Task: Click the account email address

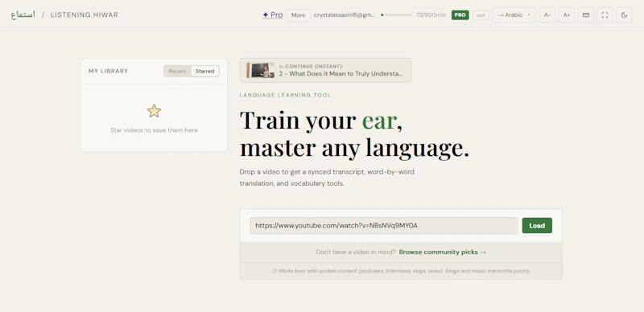Action: (345, 14)
